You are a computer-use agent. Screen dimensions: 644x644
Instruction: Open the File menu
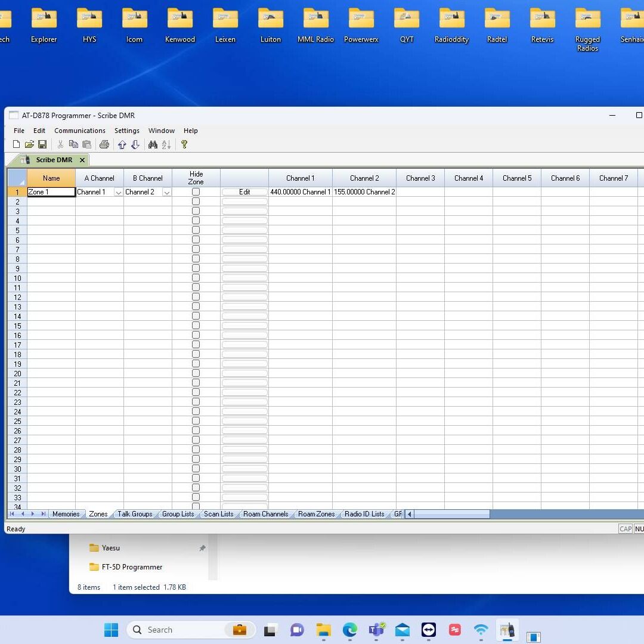[x=19, y=131]
